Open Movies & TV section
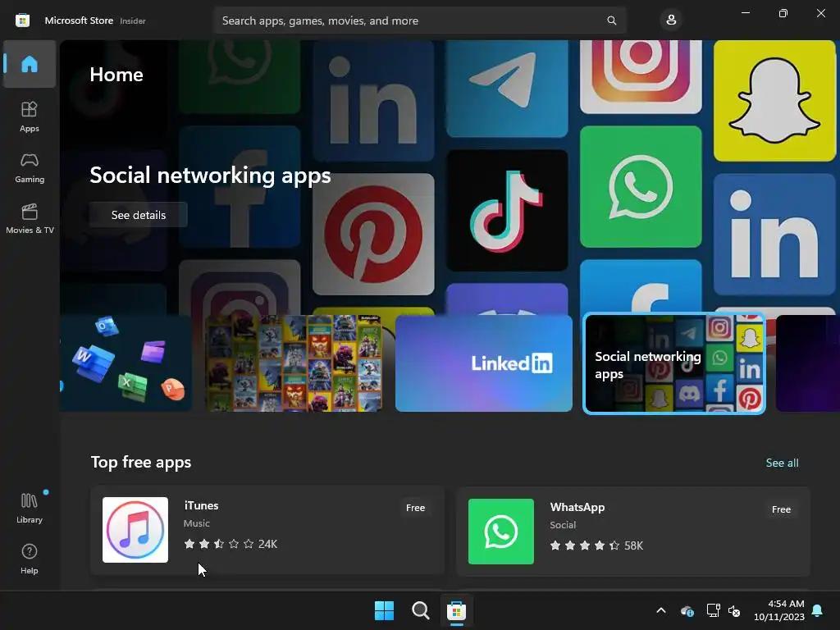 click(x=30, y=218)
